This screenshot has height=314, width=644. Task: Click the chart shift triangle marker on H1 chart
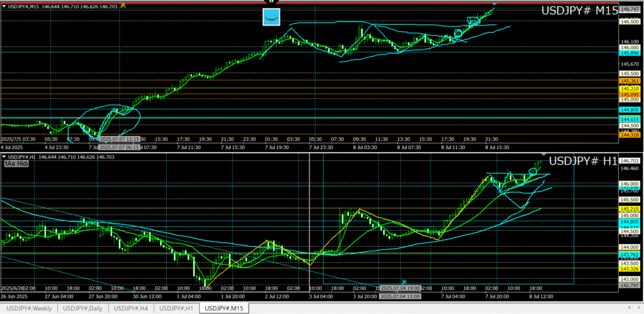(x=543, y=155)
